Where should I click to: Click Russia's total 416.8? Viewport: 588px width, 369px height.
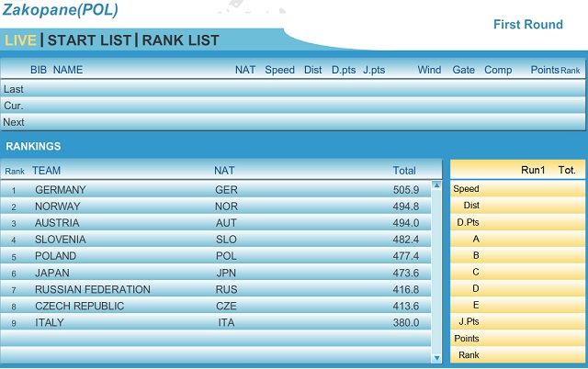(x=406, y=289)
